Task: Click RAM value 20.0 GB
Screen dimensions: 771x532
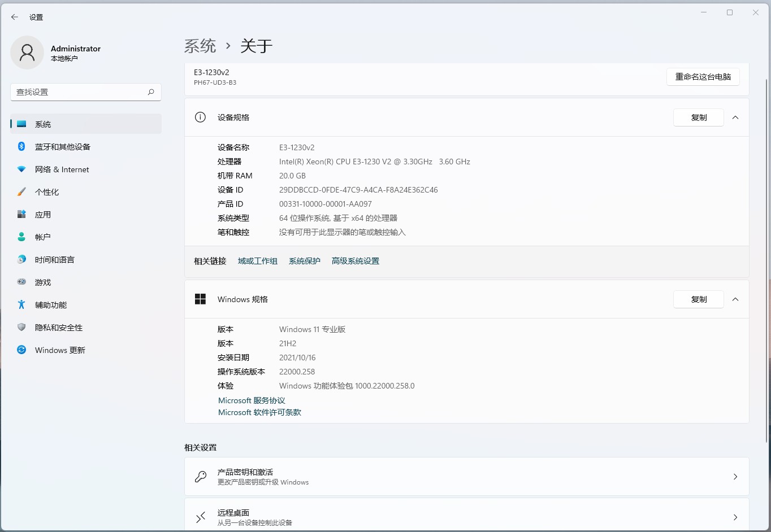Action: (292, 176)
